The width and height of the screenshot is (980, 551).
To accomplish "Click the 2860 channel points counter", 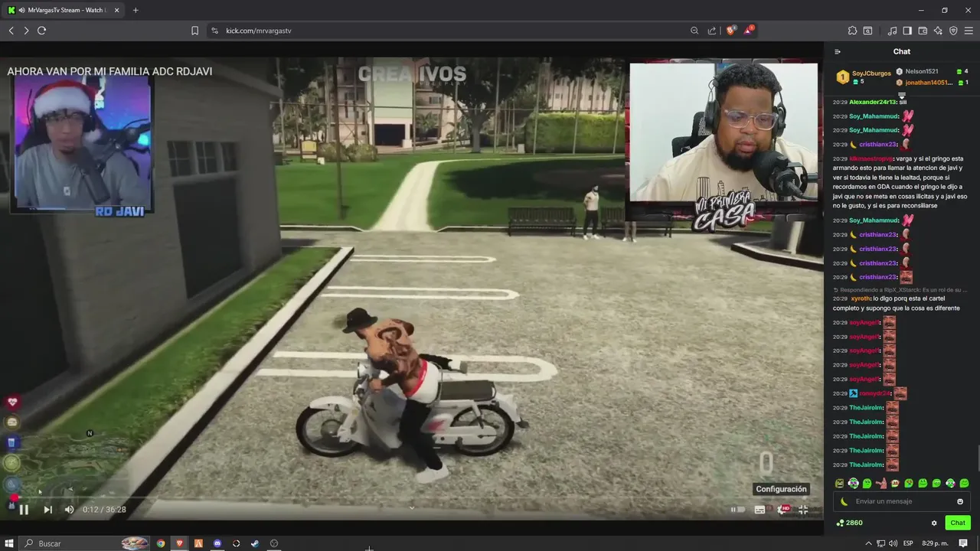I will (849, 523).
